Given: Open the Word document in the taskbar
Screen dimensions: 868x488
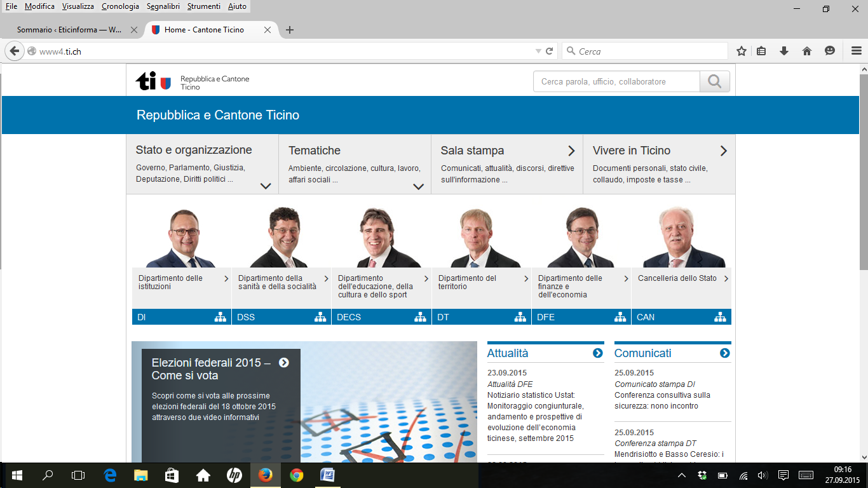Looking at the screenshot, I should pyautogui.click(x=327, y=475).
